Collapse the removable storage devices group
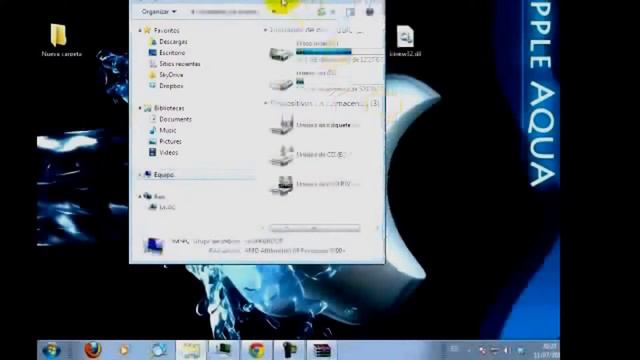 pos(266,104)
